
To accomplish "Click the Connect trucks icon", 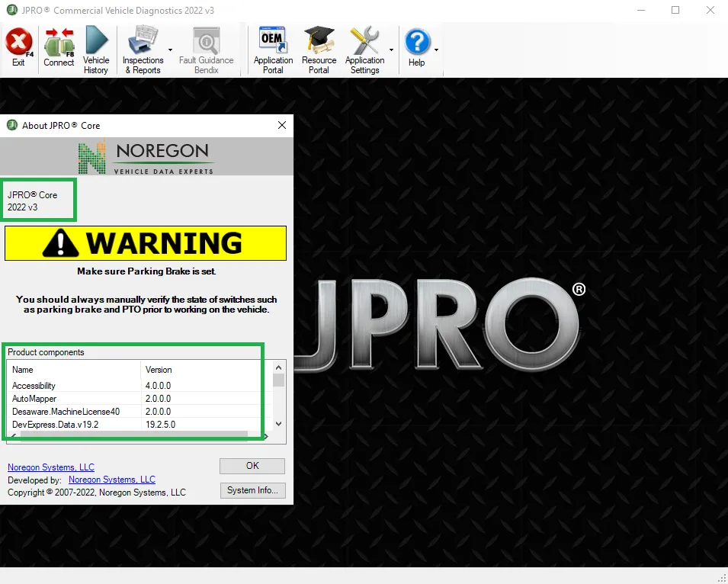I will pos(59,42).
